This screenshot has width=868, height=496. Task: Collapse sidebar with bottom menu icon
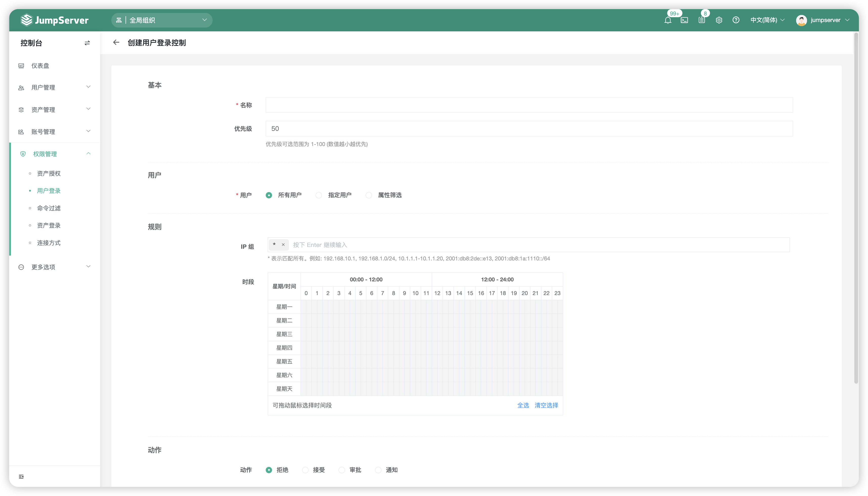[21, 477]
